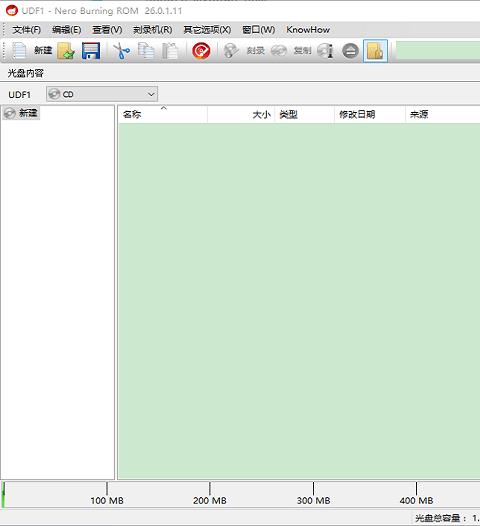Click the new compilation document icon

(19, 51)
